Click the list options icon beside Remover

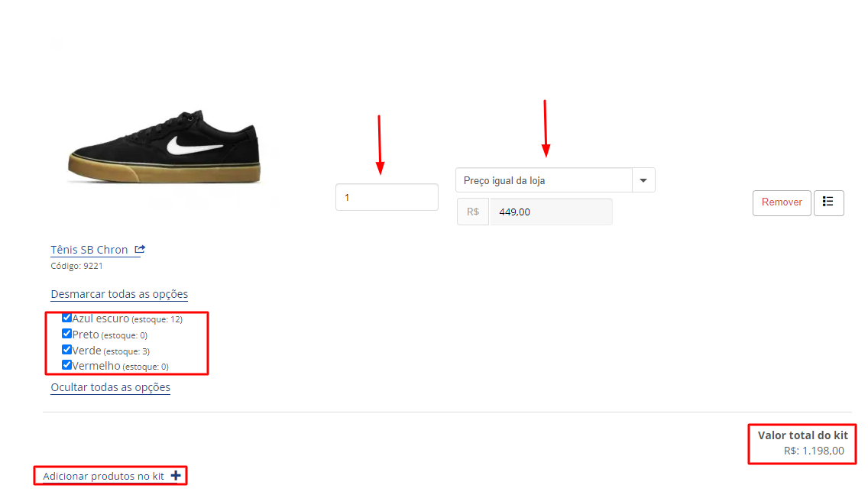[828, 202]
